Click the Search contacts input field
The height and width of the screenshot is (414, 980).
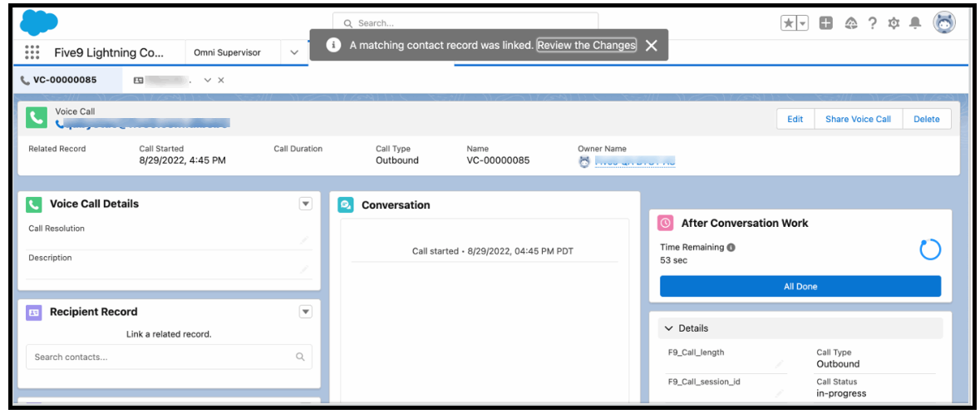(169, 357)
